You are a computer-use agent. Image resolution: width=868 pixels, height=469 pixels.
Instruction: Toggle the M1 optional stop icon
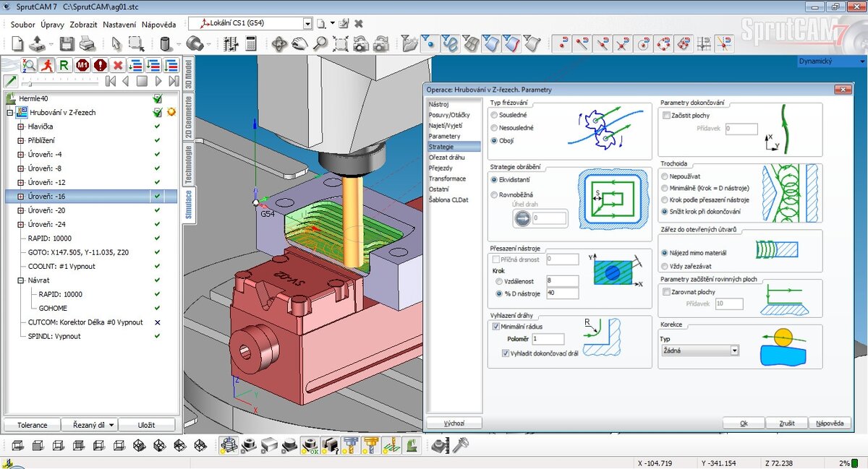pos(82,65)
